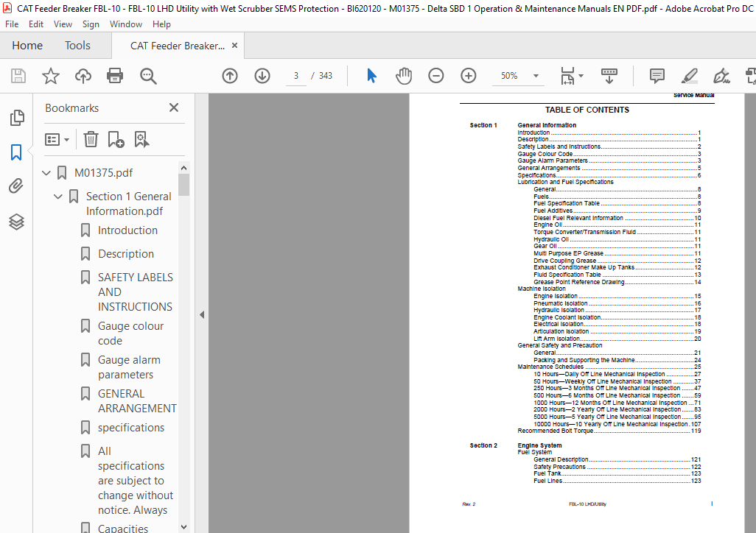Find current bookmark icon
The height and width of the screenshot is (533, 756).
click(x=141, y=140)
